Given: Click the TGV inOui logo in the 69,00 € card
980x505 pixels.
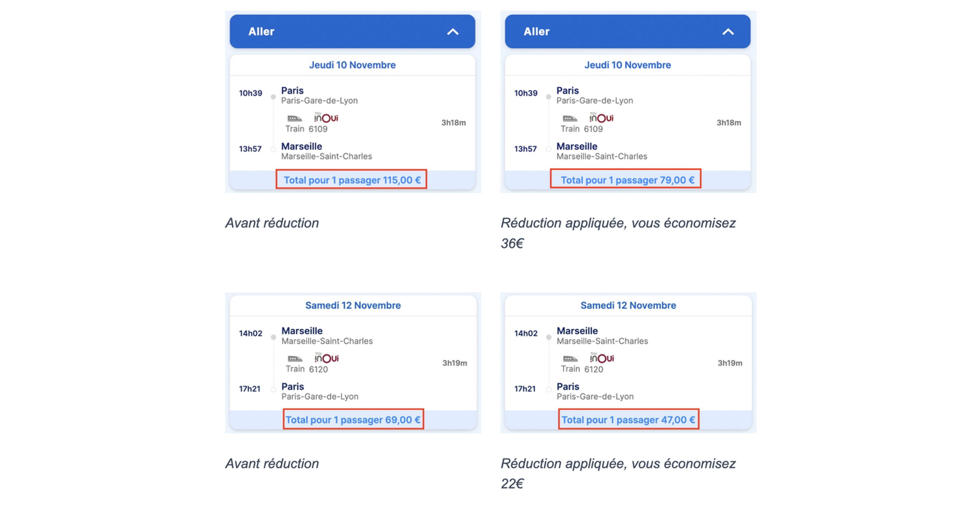Looking at the screenshot, I should [326, 358].
